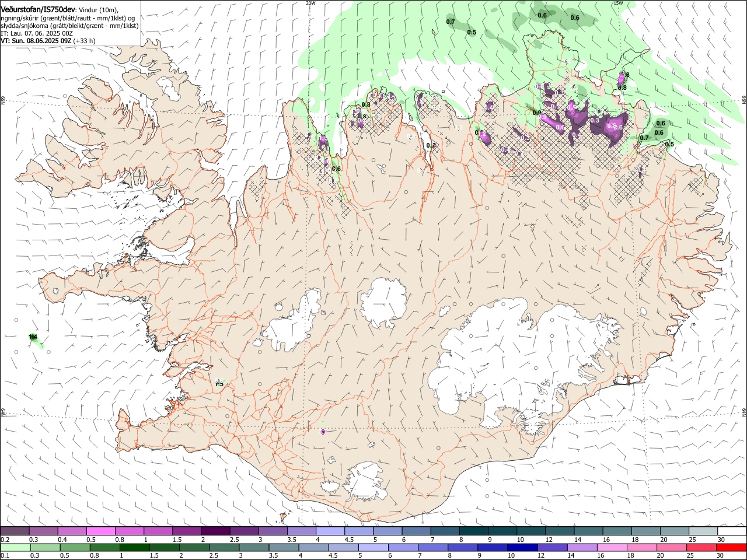The image size is (747, 560).
Task: Click the rain legend swatch labeled 3.5
Action: [x=283, y=547]
